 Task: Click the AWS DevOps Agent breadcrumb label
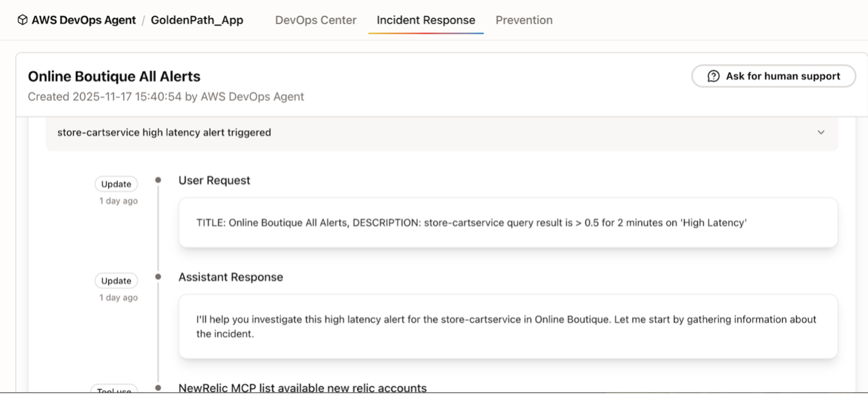click(84, 19)
